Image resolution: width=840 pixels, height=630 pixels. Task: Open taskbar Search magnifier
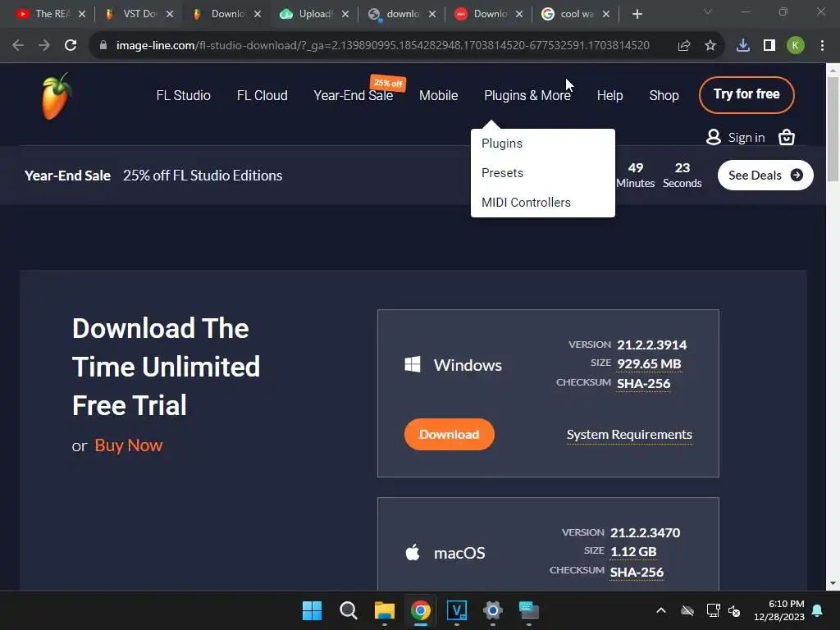tap(348, 610)
